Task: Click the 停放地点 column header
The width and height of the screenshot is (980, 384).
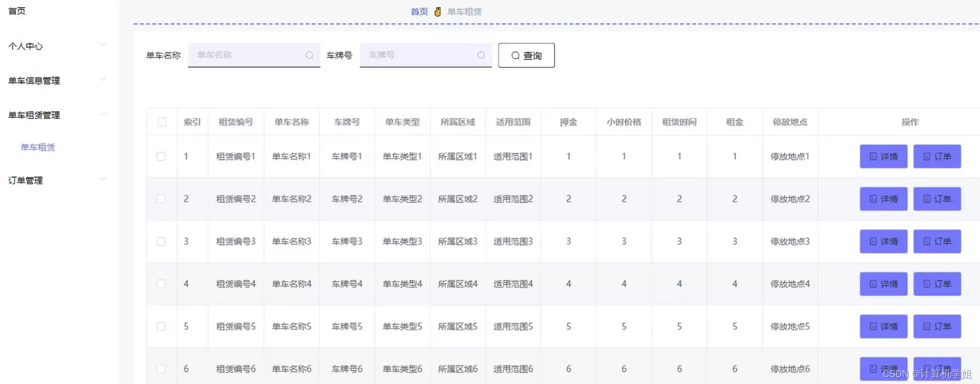Action: [x=790, y=122]
